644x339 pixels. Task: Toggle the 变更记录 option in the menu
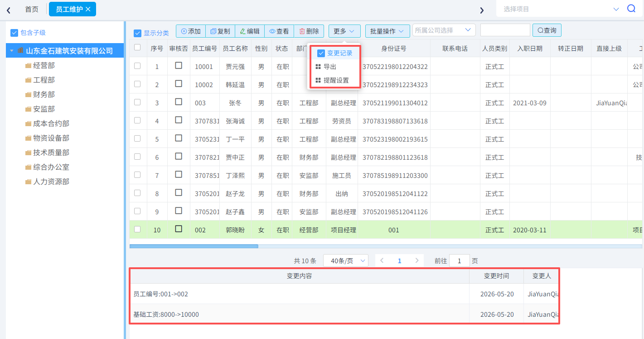click(334, 53)
